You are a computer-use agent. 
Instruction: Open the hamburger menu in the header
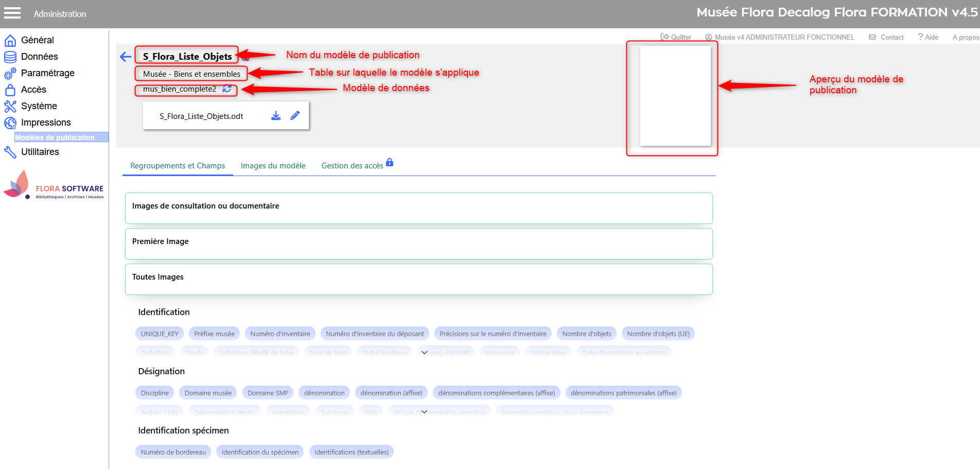click(x=12, y=13)
